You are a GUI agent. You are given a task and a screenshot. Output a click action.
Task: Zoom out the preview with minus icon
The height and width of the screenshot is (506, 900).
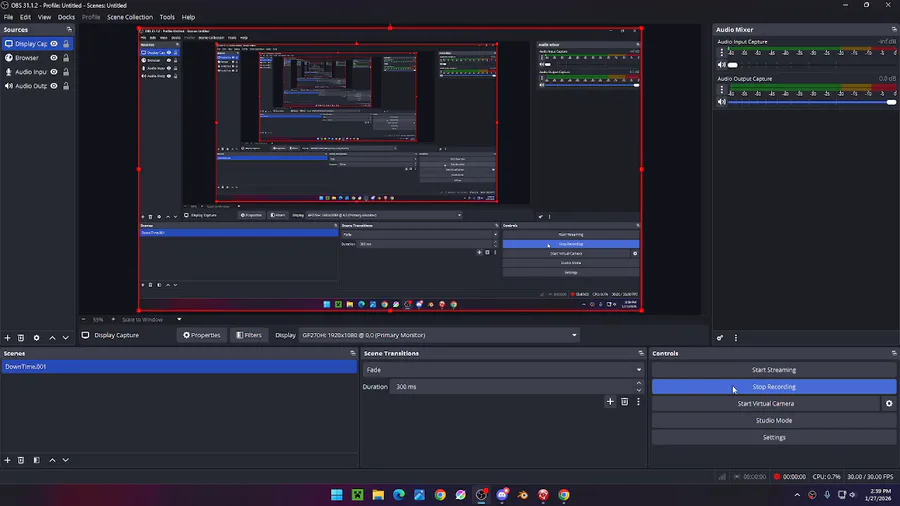(83, 320)
